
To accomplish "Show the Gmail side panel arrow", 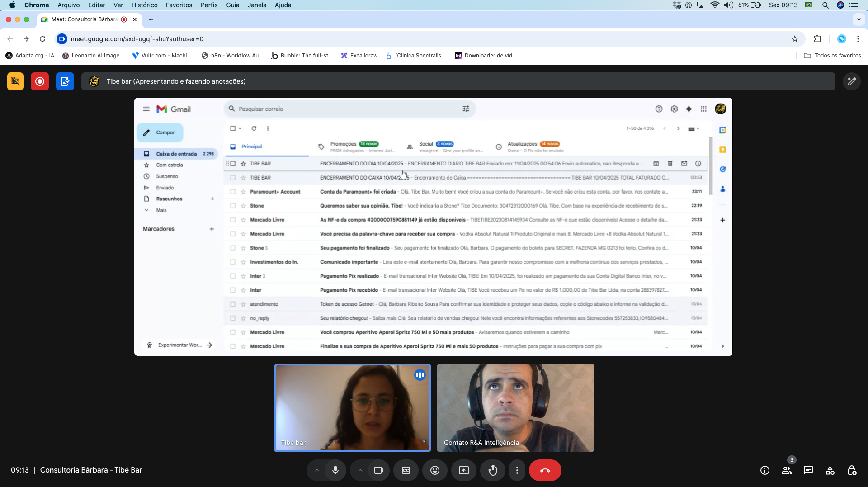I will pyautogui.click(x=722, y=346).
